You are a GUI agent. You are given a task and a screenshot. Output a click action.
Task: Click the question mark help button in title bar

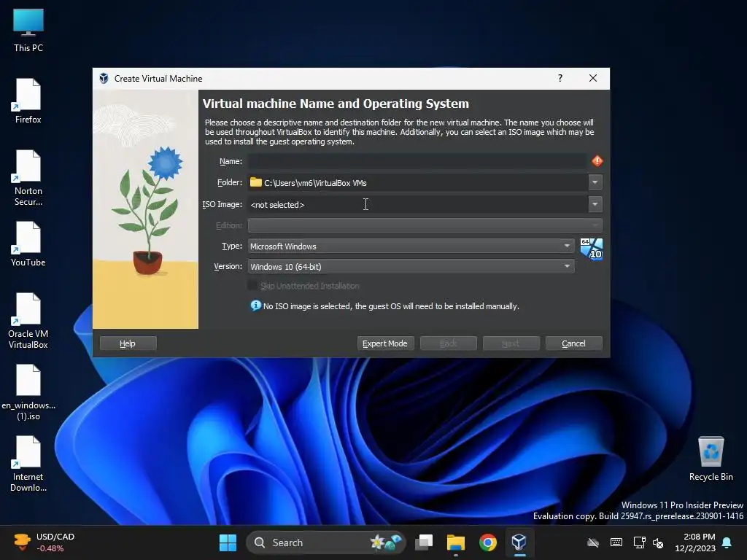tap(560, 78)
